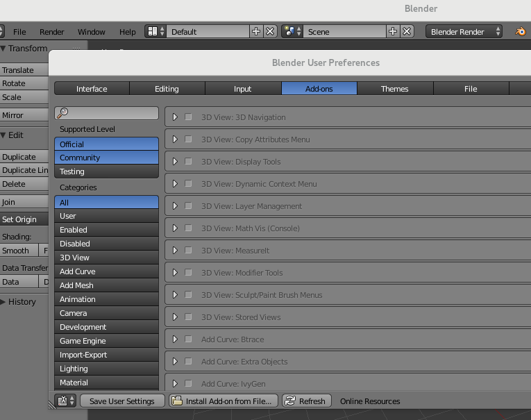Screen dimensions: 531x420
Task: Add a new scene with plus icon
Action: [393, 31]
